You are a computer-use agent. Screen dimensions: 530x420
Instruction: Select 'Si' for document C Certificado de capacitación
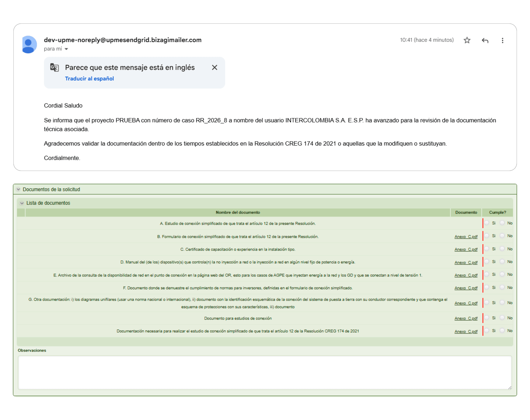coord(487,249)
